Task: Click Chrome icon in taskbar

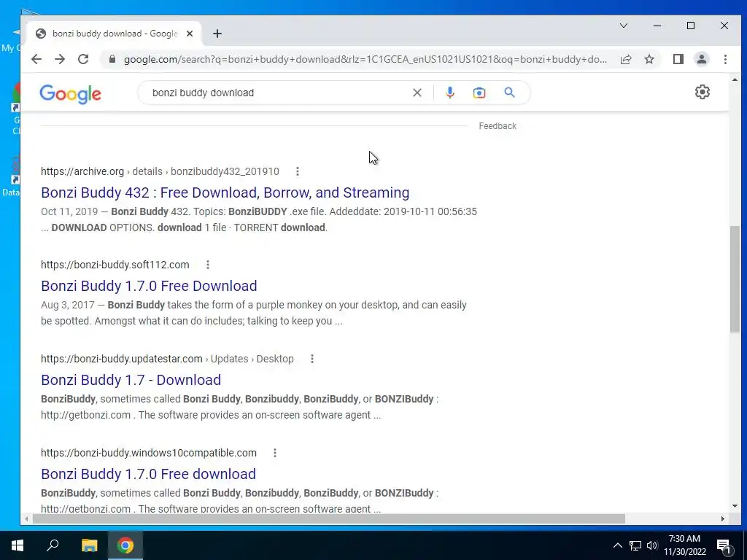Action: pos(125,545)
